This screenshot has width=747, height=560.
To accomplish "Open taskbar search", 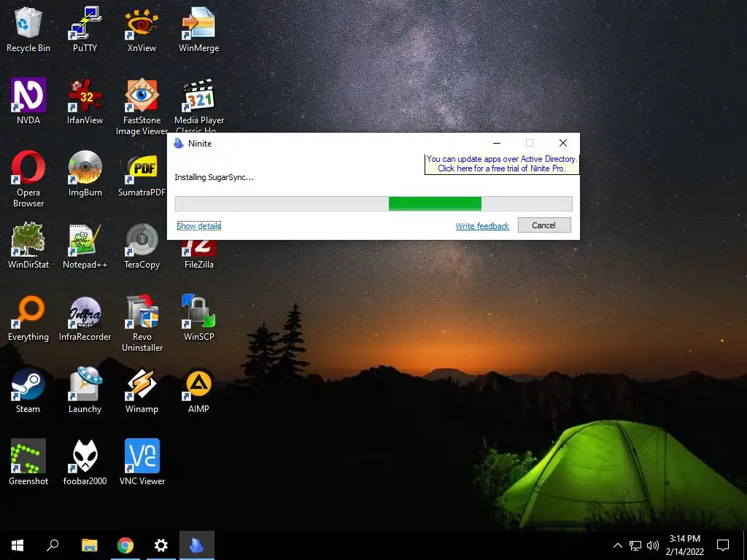I will pos(53,545).
